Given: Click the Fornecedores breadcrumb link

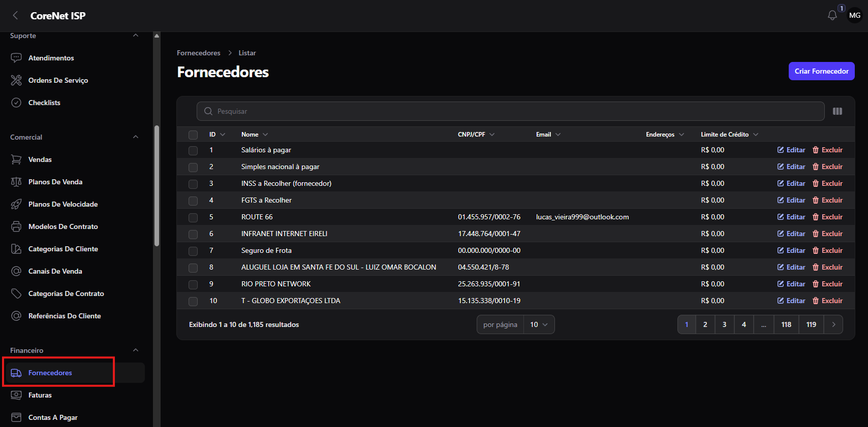Looking at the screenshot, I should point(198,53).
